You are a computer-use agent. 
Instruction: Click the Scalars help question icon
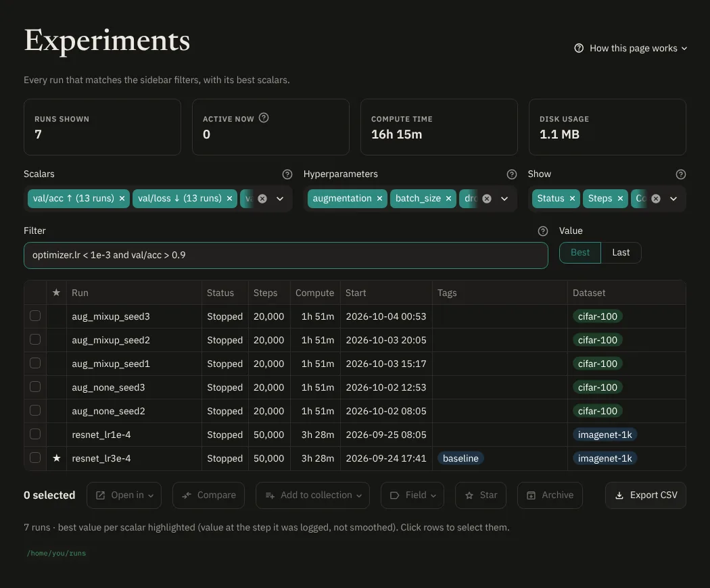point(287,174)
